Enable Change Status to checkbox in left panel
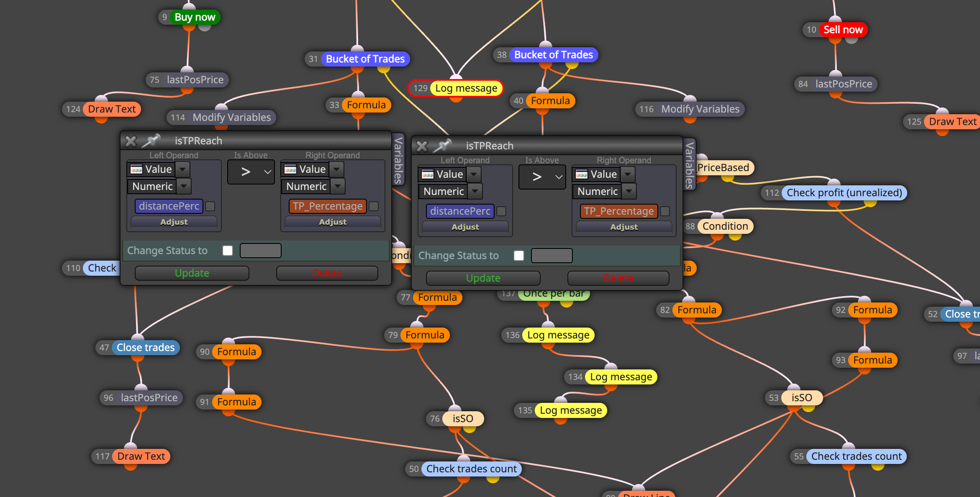Image resolution: width=980 pixels, height=497 pixels. click(x=228, y=251)
